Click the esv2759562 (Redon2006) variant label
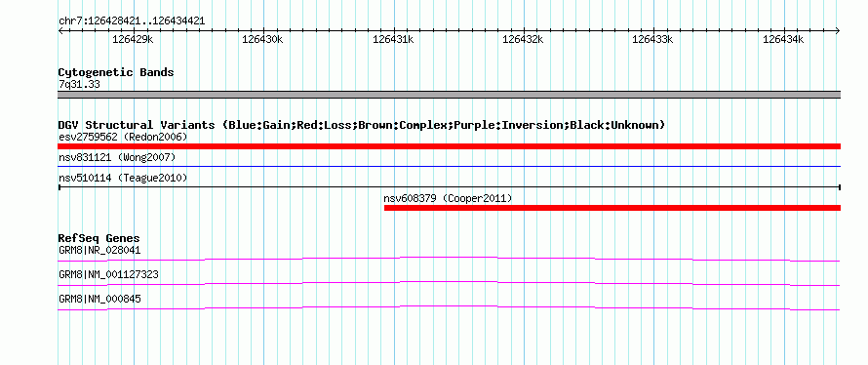 click(x=123, y=137)
